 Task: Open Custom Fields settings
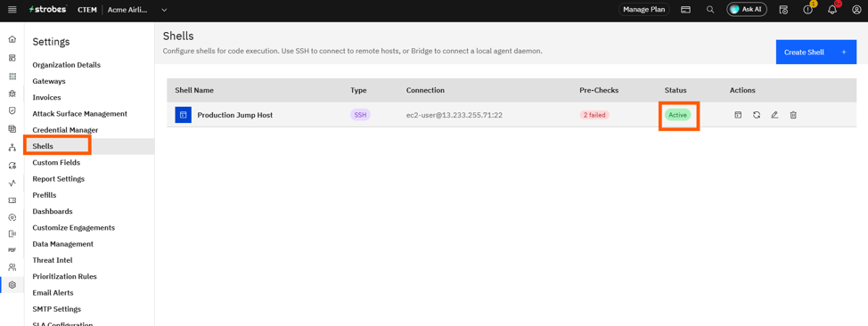56,163
